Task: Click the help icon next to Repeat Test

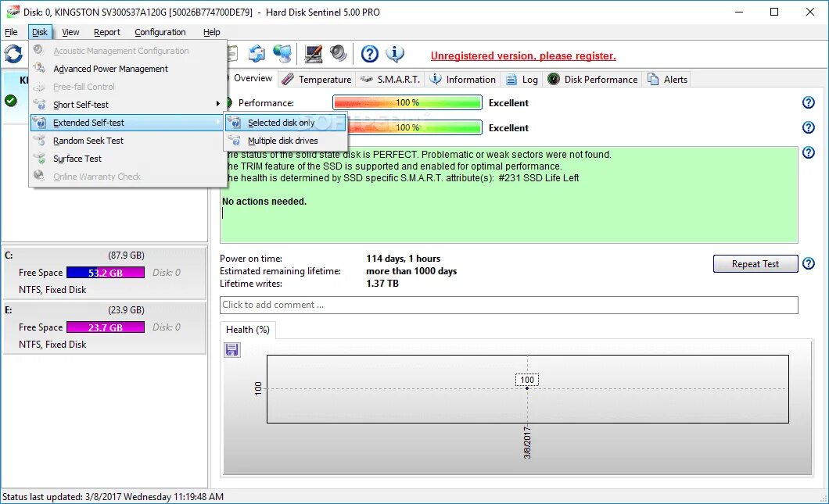Action: (809, 263)
